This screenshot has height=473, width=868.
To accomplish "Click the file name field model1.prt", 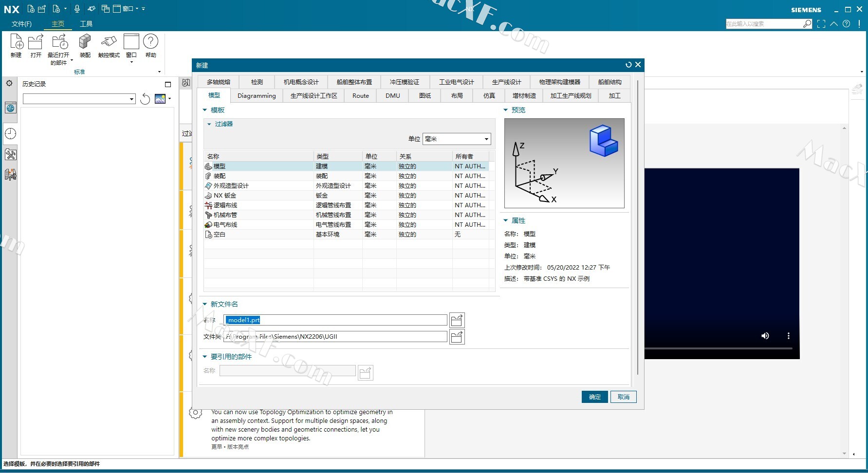I will pyautogui.click(x=335, y=320).
